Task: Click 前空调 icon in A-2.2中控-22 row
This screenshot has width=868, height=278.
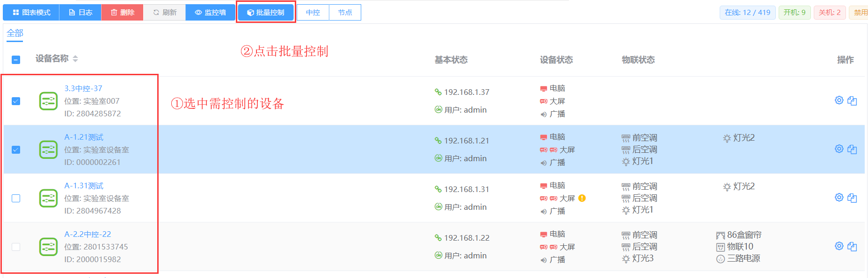Action: point(626,235)
